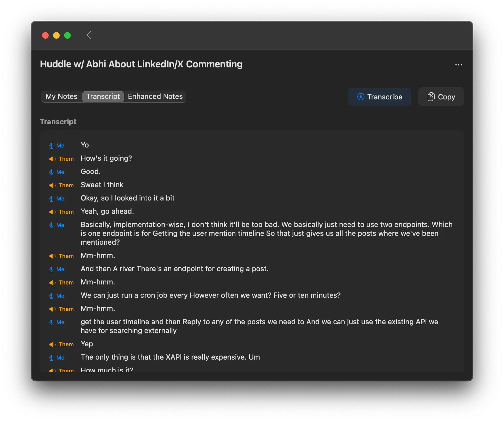Click the Them speaker label on 'Yep' line
The width and height of the screenshot is (504, 422).
click(66, 344)
